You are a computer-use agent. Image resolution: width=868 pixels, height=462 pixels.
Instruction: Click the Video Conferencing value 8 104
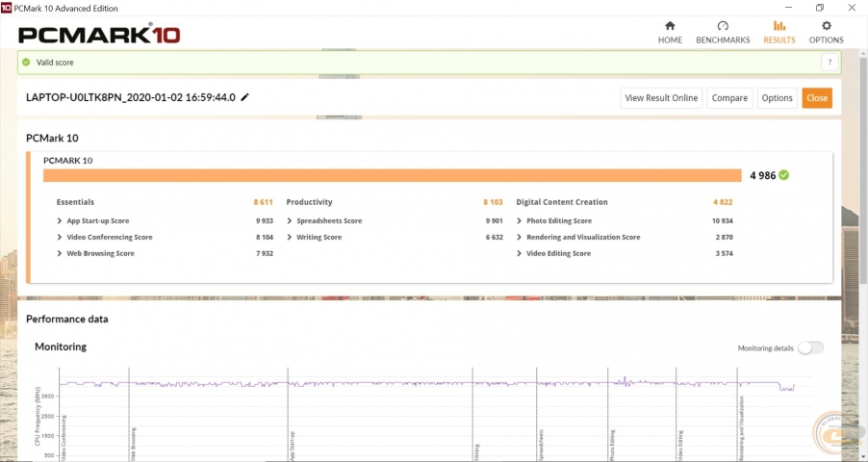(265, 237)
